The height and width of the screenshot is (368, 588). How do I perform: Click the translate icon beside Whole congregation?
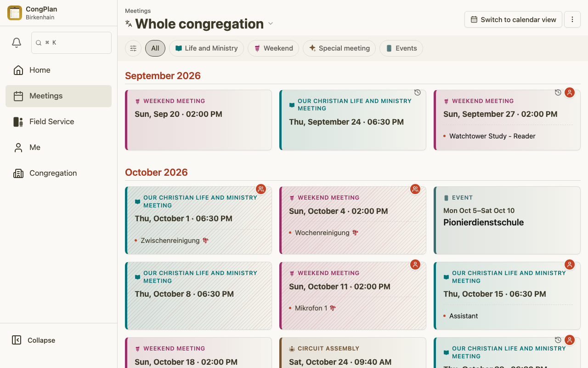pos(129,23)
